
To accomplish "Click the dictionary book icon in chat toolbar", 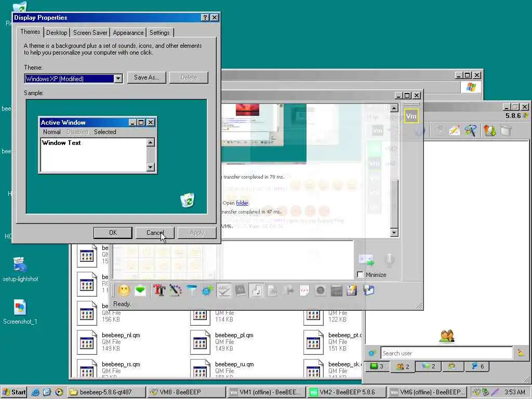I will pyautogui.click(x=240, y=290).
